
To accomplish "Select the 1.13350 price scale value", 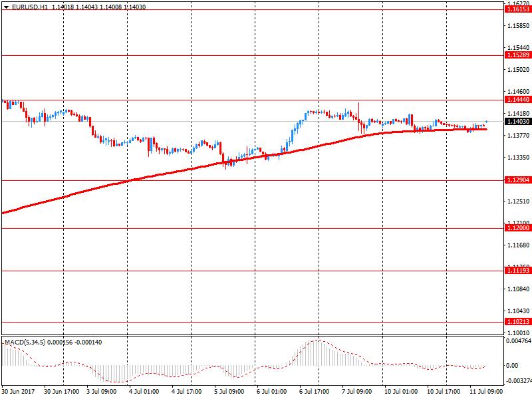I will (518, 158).
